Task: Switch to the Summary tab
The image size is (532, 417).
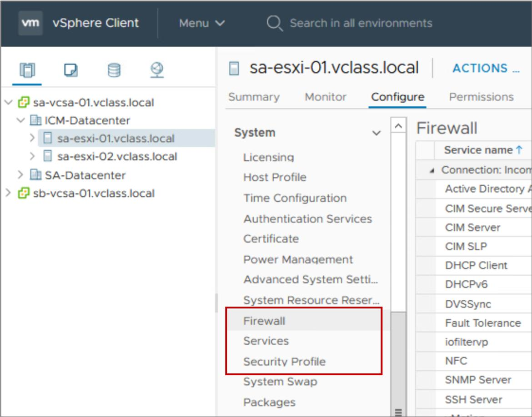Action: tap(254, 97)
